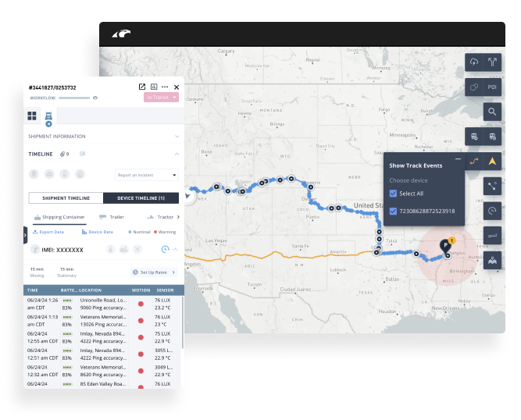Image resolution: width=521 pixels, height=420 pixels.
Task: Click the TIME column header
Action: click(x=33, y=290)
